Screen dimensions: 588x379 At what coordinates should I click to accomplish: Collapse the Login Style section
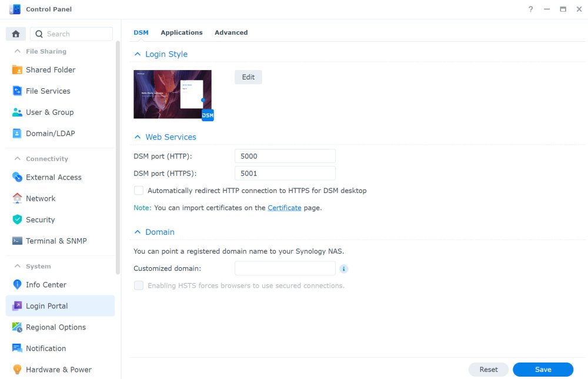coord(138,54)
